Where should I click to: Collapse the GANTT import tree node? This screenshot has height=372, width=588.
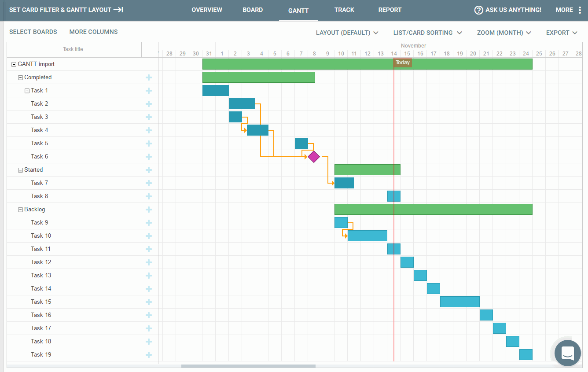point(14,64)
